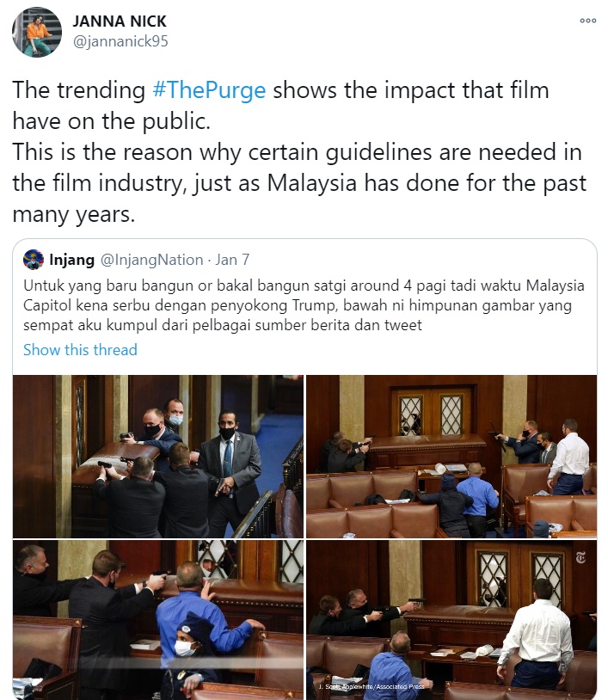The width and height of the screenshot is (608, 700).
Task: Visit the @InjangNation handle
Action: click(x=151, y=260)
